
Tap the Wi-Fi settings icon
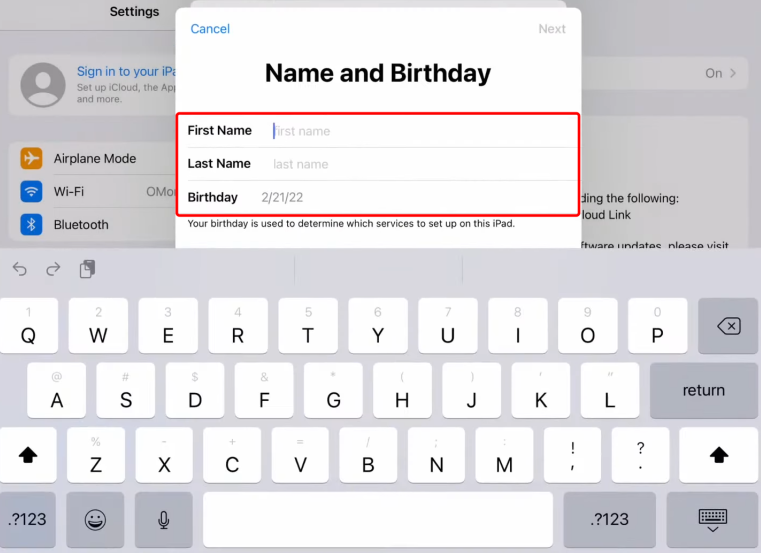point(31,191)
